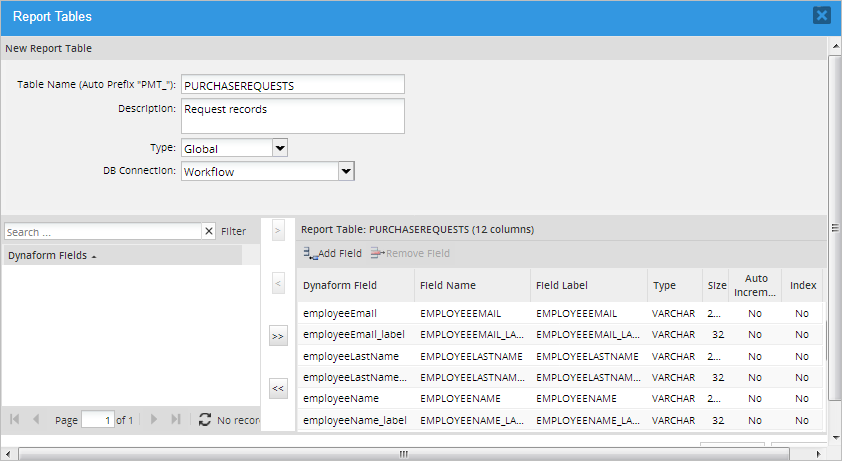Click the Field Label column header
The image size is (842, 461).
[562, 285]
